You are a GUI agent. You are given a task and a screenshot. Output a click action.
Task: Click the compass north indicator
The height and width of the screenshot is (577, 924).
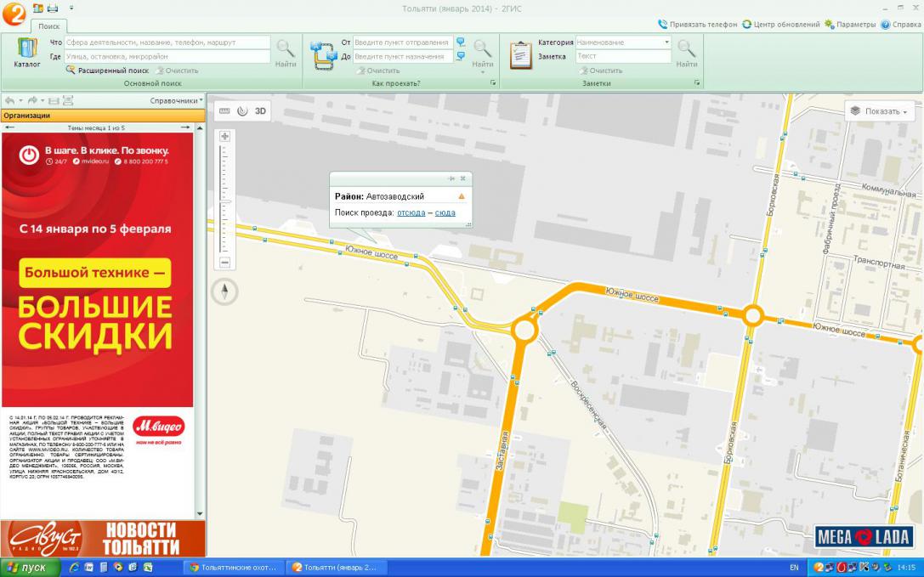(224, 292)
